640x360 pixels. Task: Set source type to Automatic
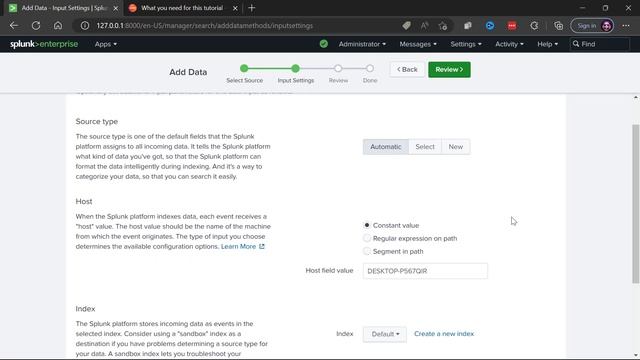coord(386,147)
